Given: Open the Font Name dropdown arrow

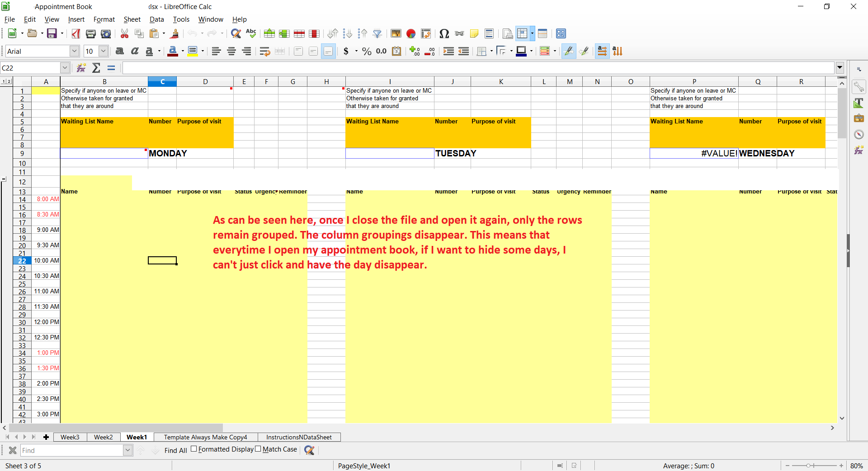Looking at the screenshot, I should 75,51.
